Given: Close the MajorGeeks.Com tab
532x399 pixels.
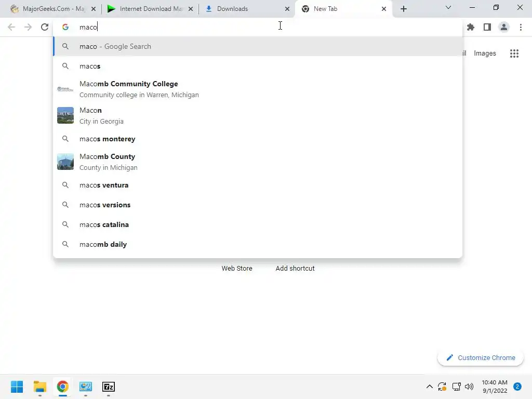Looking at the screenshot, I should pyautogui.click(x=94, y=9).
